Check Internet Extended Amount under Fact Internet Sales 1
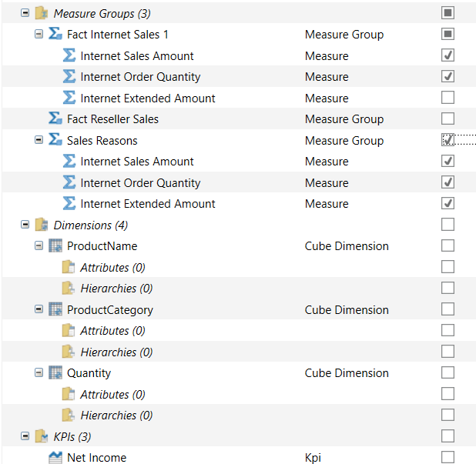 tap(448, 98)
